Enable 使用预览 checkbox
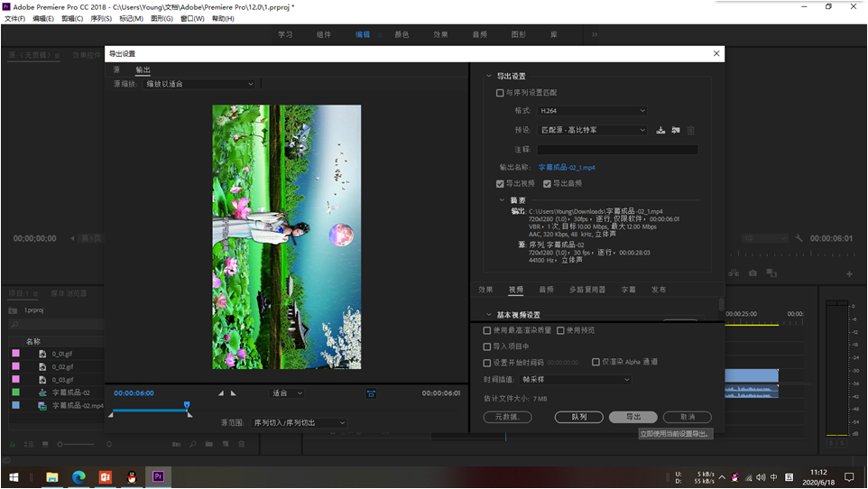 coord(560,330)
